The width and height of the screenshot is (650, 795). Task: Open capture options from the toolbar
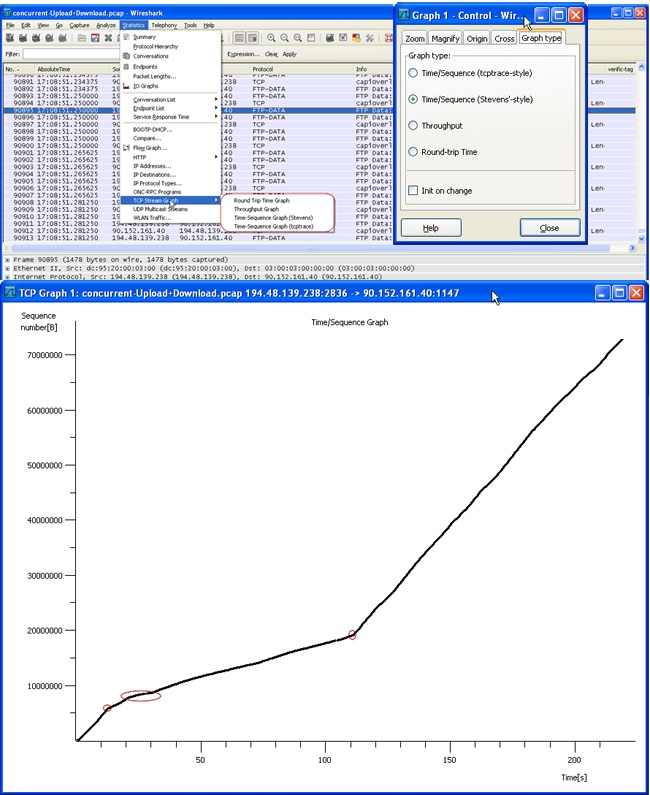pos(23,38)
